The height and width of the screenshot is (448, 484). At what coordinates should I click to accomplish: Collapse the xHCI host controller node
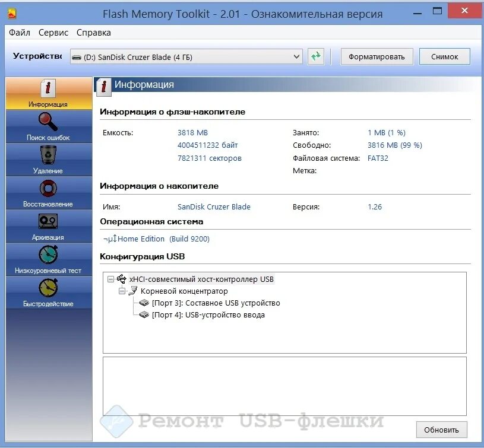coord(110,279)
